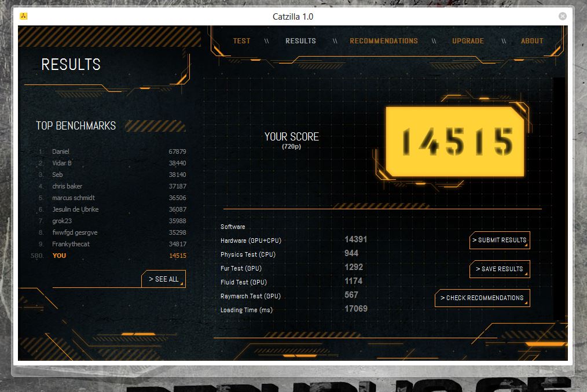
Task: Click the score 36087 in benchmarks
Action: click(177, 209)
